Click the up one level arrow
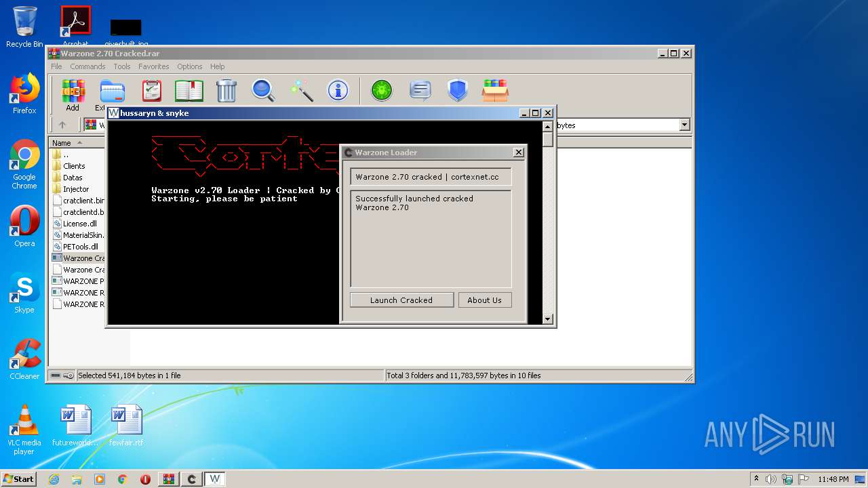Image resolution: width=868 pixels, height=488 pixels. (x=62, y=125)
